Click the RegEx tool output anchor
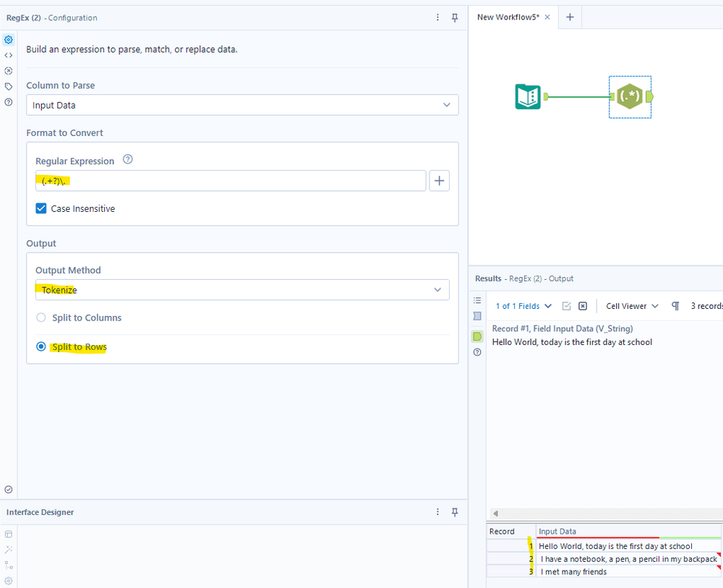 pyautogui.click(x=649, y=96)
